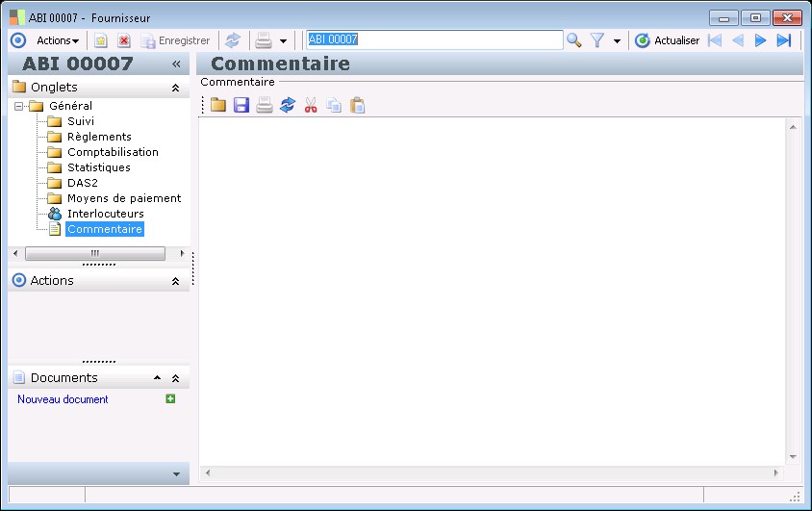This screenshot has width=812, height=511.
Task: Open the Actions menu in the toolbar
Action: click(x=58, y=40)
